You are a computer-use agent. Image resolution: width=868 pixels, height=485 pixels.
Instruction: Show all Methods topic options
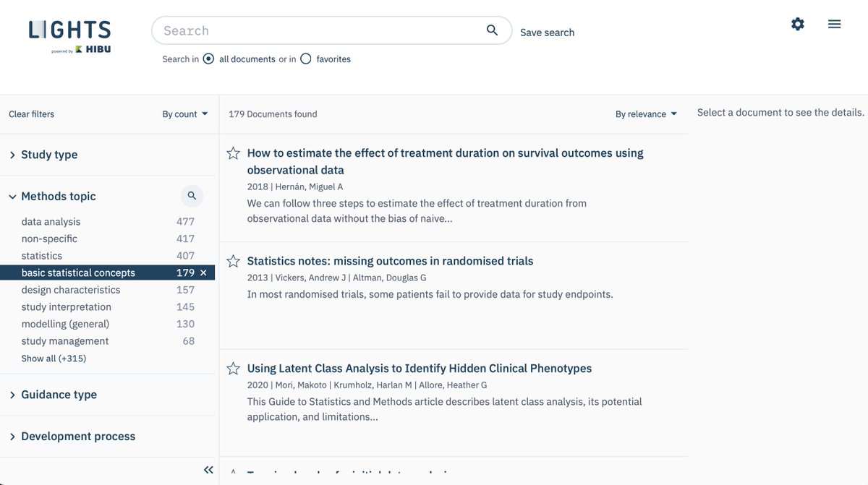click(x=54, y=359)
